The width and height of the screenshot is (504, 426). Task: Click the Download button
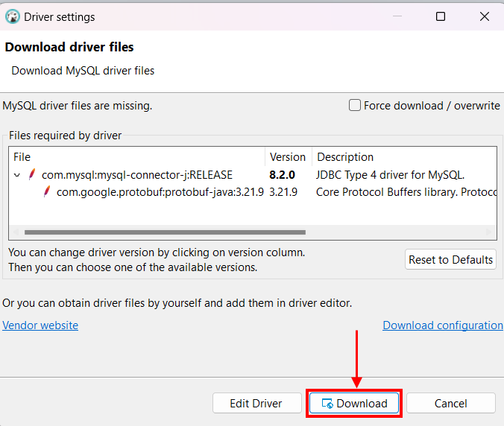click(354, 403)
